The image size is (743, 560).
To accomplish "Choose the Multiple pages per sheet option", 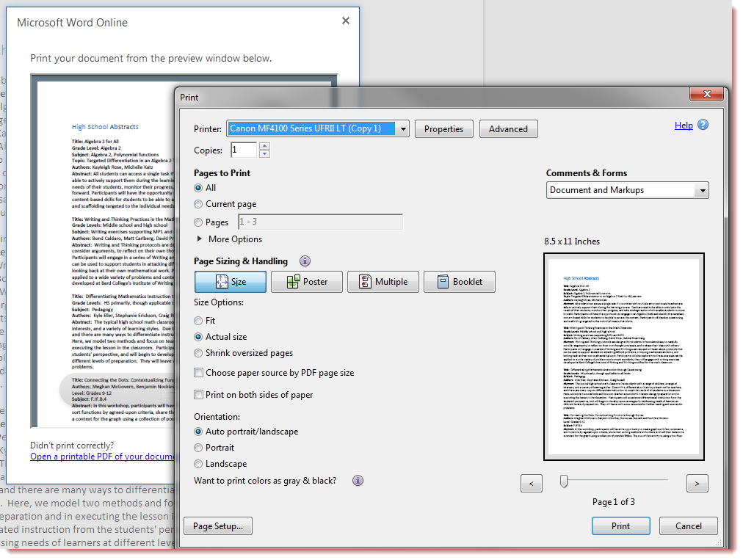I will (x=383, y=282).
